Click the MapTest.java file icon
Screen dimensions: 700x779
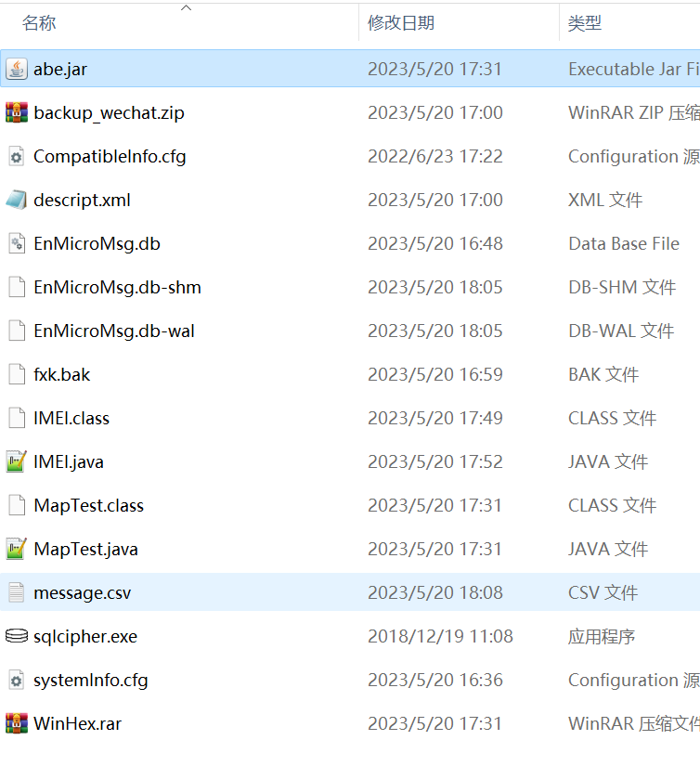[17, 549]
